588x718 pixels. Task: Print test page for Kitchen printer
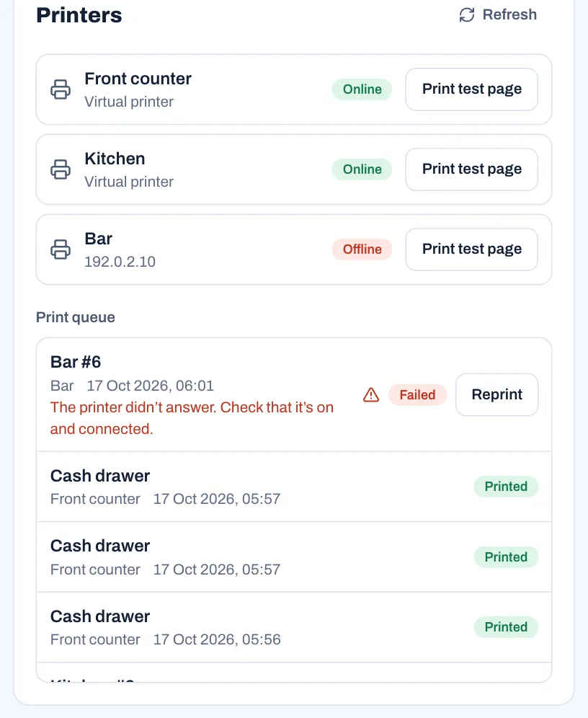(x=472, y=169)
